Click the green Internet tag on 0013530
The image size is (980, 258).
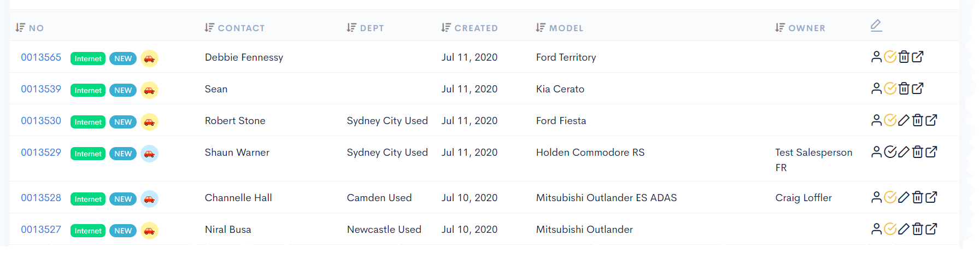pyautogui.click(x=88, y=122)
